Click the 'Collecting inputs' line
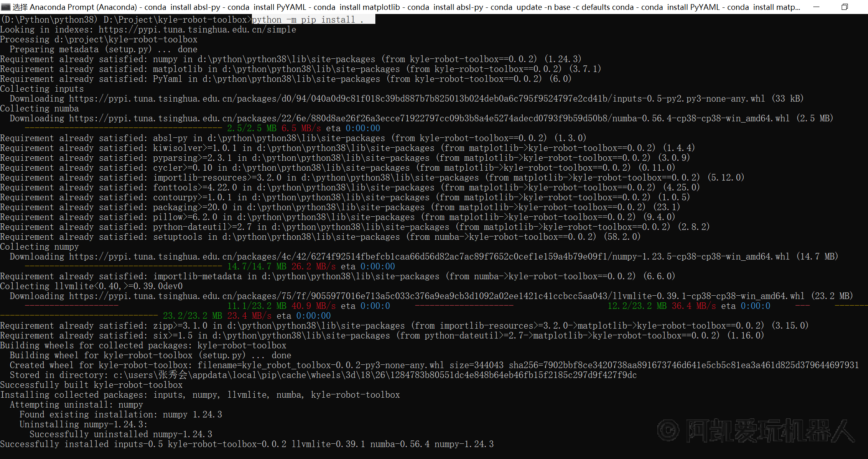The height and width of the screenshot is (459, 868). [x=42, y=89]
